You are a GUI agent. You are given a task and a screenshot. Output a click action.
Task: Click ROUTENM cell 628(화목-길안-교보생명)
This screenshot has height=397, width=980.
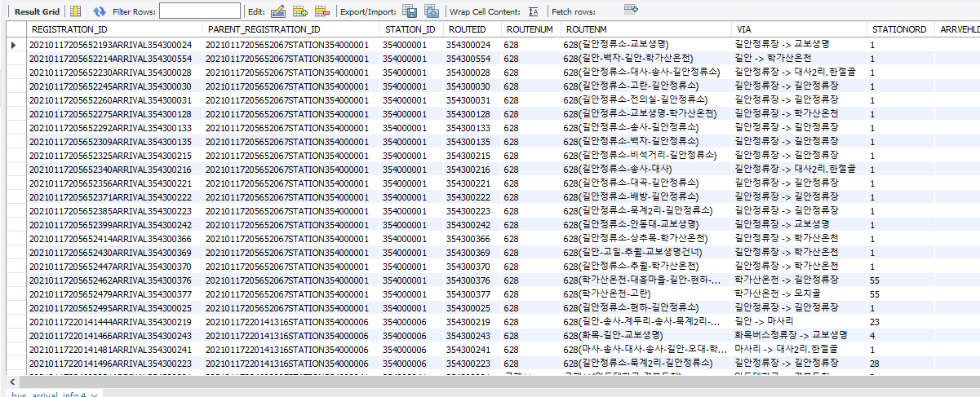pos(646,336)
